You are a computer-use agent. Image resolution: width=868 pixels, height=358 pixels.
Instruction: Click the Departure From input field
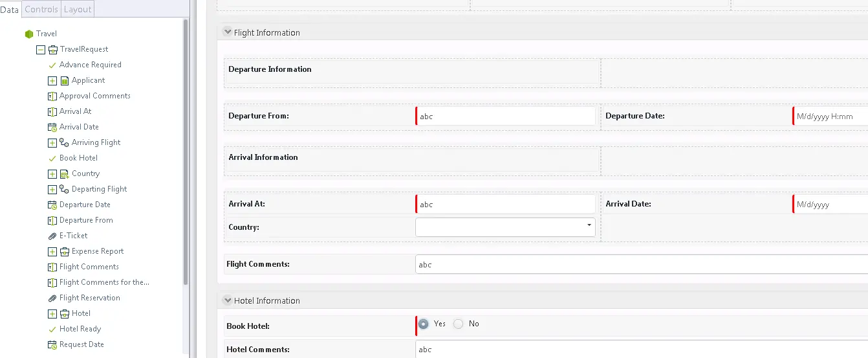505,116
